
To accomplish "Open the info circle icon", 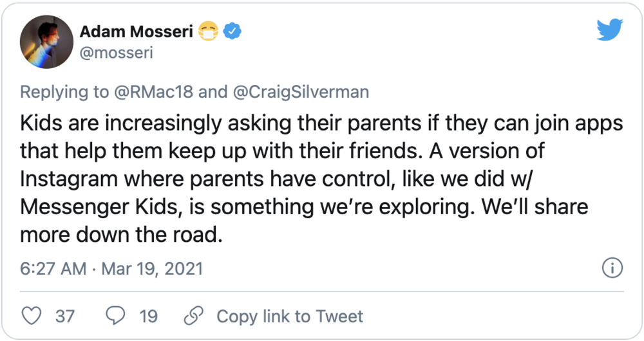I will click(611, 267).
